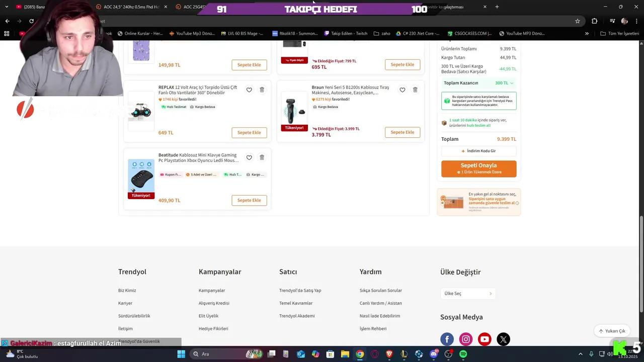The image size is (644, 362).
Task: Open Microsoft Store from taskbar
Action: (330, 354)
